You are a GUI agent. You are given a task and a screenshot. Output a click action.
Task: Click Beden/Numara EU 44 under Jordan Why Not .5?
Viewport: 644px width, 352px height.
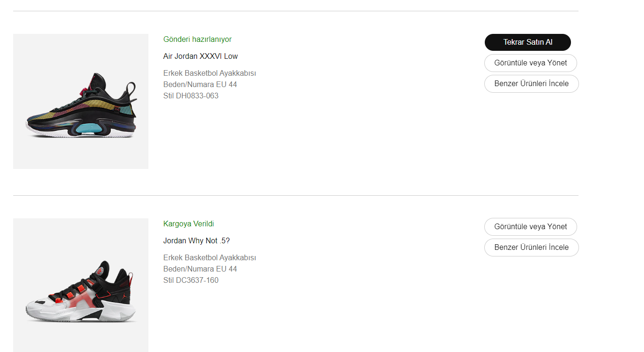[200, 269]
